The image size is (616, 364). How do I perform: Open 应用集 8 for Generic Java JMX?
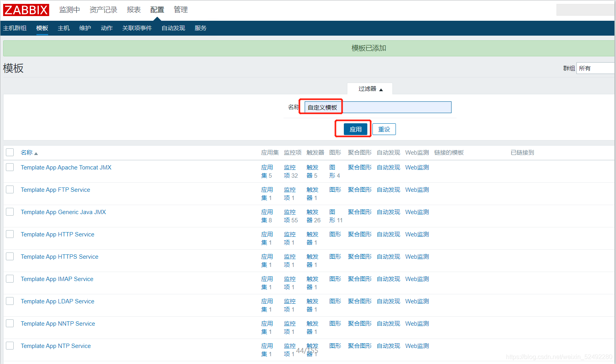[267, 216]
